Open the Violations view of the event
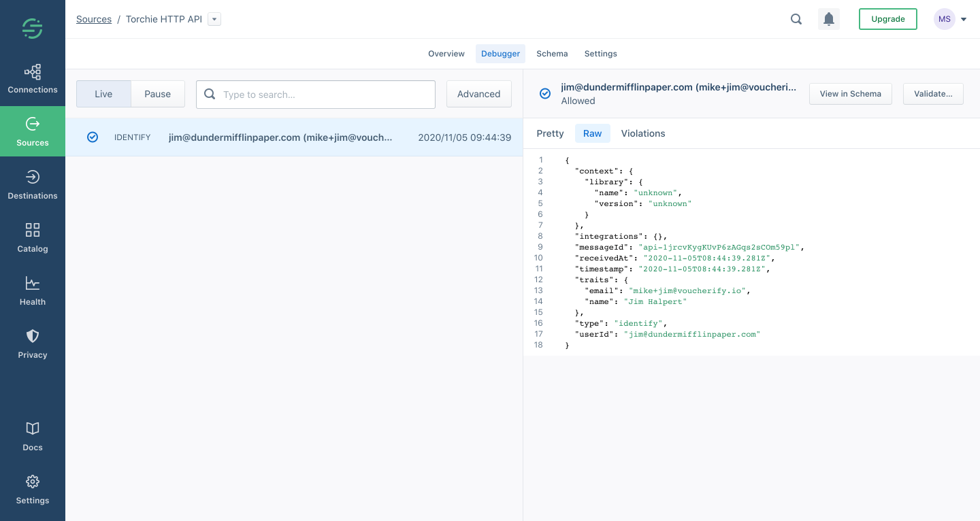 click(642, 133)
